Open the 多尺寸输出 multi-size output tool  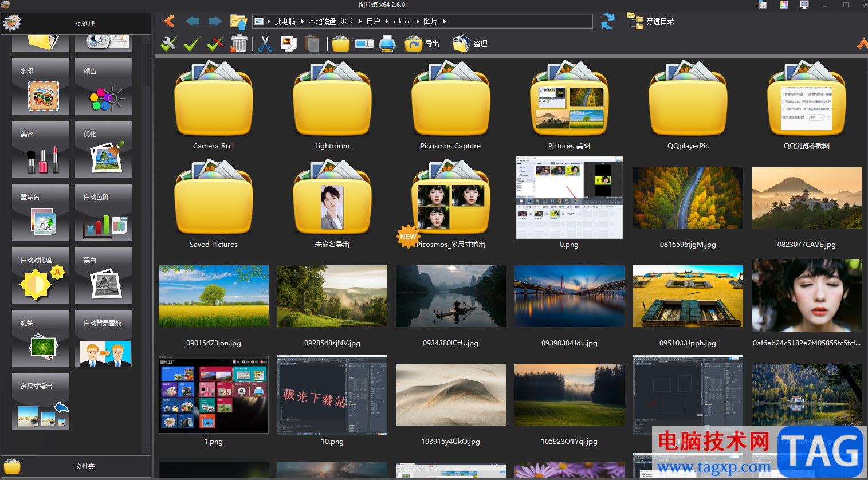click(41, 402)
